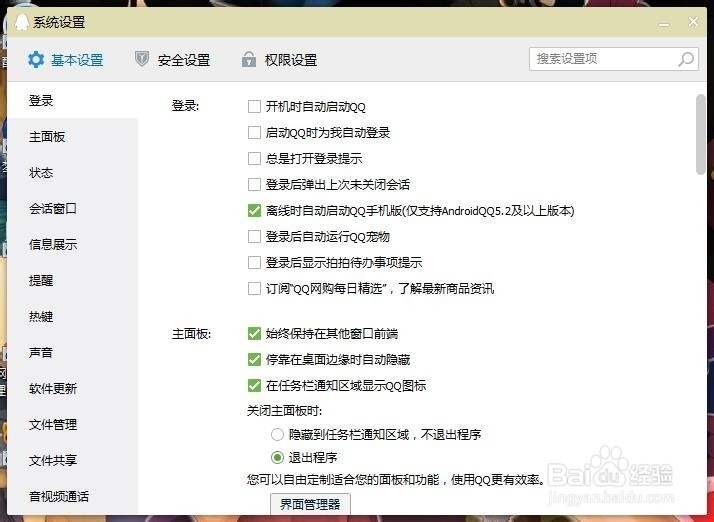
Task: Select 登录 in the sidebar
Action: [72, 101]
